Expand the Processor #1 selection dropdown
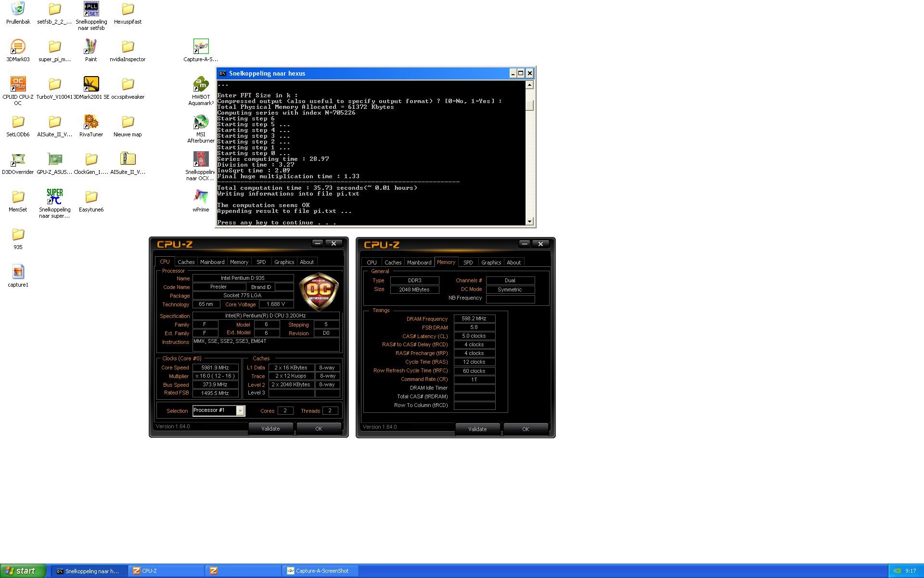This screenshot has height=578, width=924. click(240, 410)
